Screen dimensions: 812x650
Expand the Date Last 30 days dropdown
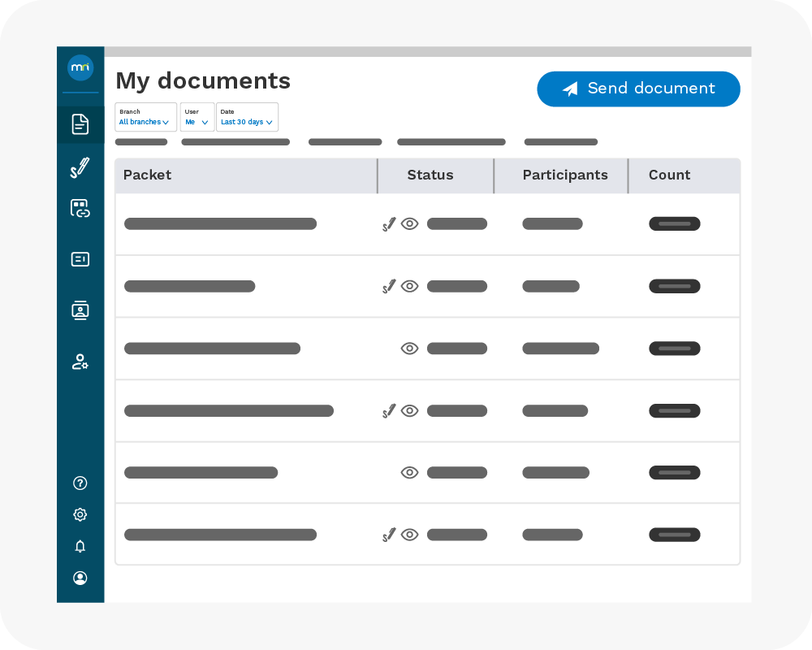(x=247, y=117)
